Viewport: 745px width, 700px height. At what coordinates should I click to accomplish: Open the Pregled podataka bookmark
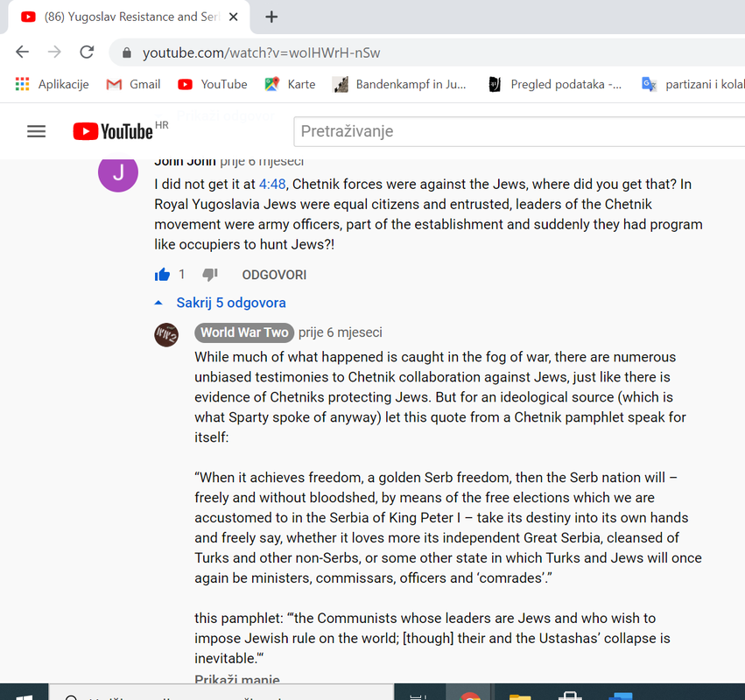pyautogui.click(x=554, y=84)
